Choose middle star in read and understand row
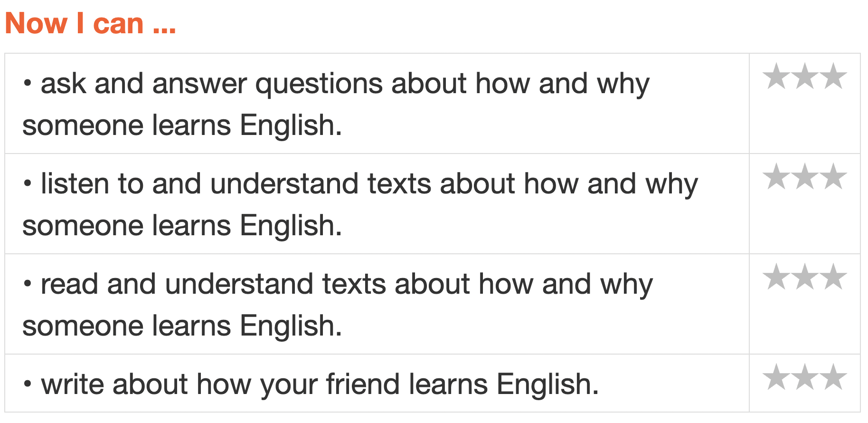 tap(805, 278)
